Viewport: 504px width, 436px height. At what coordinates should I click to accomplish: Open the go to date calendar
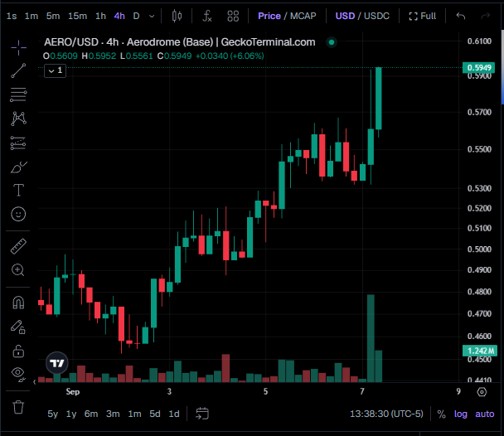pos(202,414)
